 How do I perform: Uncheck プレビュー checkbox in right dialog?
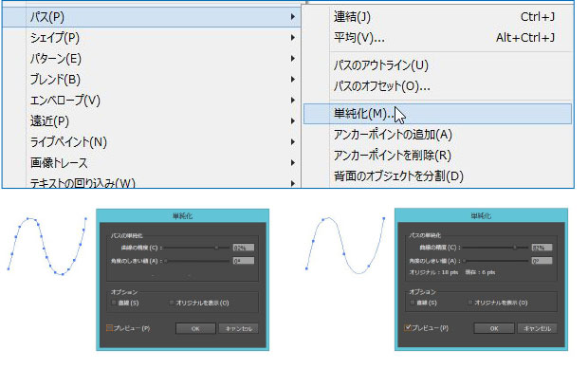(x=408, y=328)
